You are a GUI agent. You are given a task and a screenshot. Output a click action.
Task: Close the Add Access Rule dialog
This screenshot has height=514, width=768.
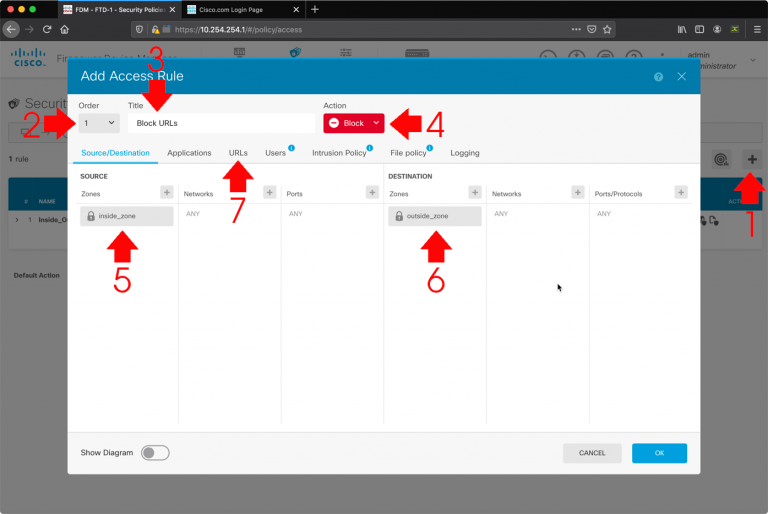pyautogui.click(x=681, y=76)
